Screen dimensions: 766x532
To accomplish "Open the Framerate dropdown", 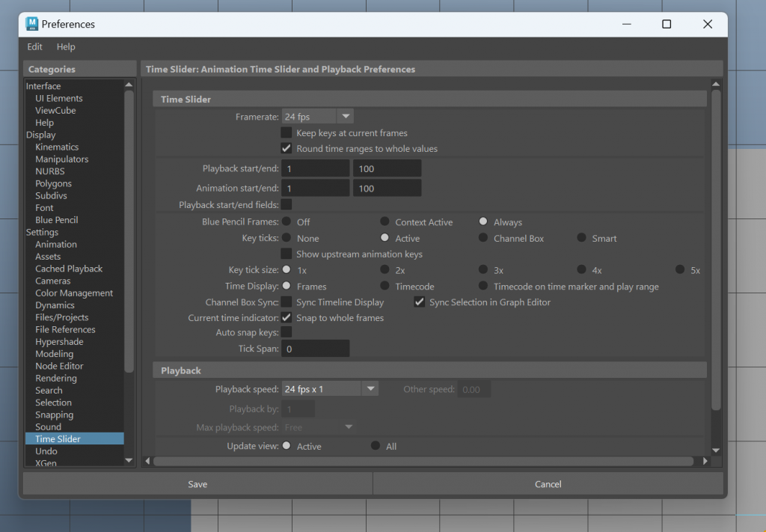I will [x=317, y=117].
